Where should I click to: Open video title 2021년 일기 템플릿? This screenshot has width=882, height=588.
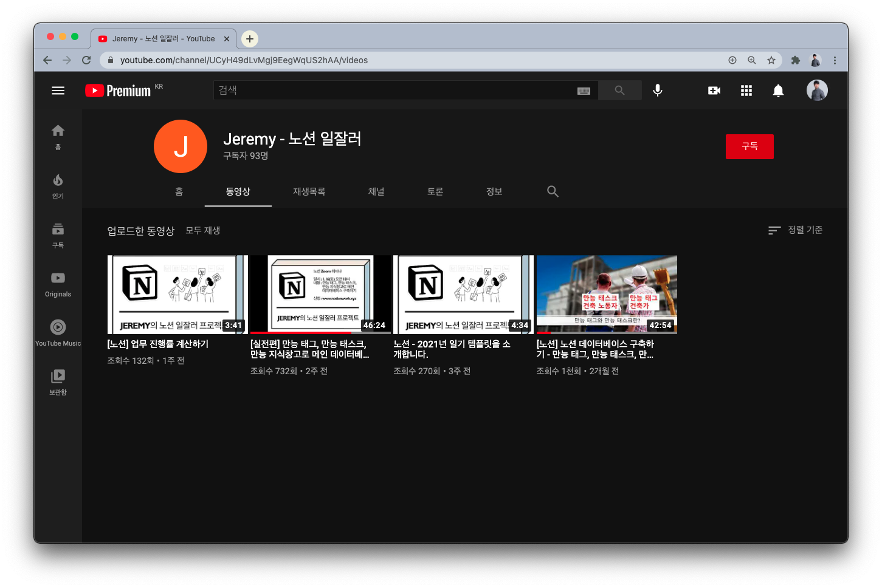[x=452, y=349]
